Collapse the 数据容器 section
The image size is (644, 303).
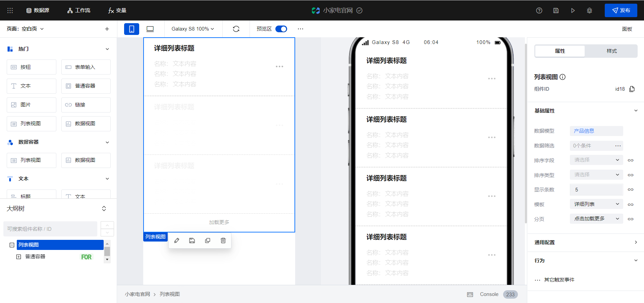click(x=107, y=142)
